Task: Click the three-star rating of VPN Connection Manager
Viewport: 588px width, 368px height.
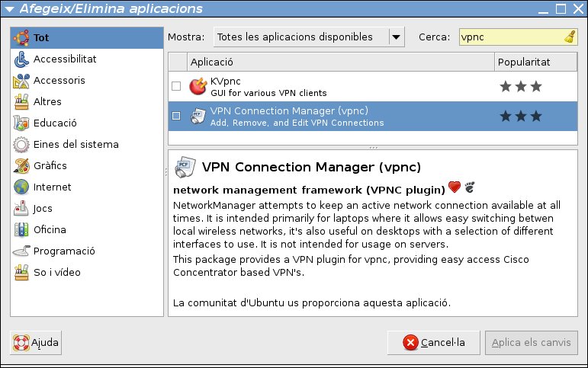Action: point(521,116)
